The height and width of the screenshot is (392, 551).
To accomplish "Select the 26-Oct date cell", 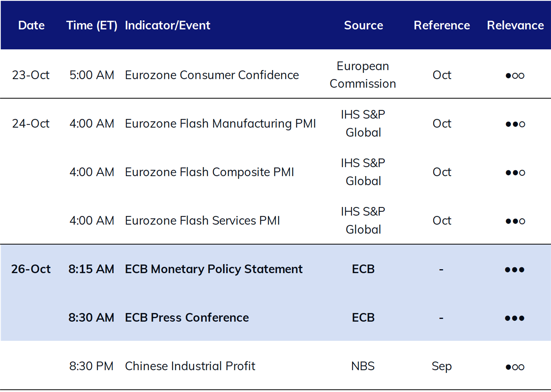I will tap(31, 269).
